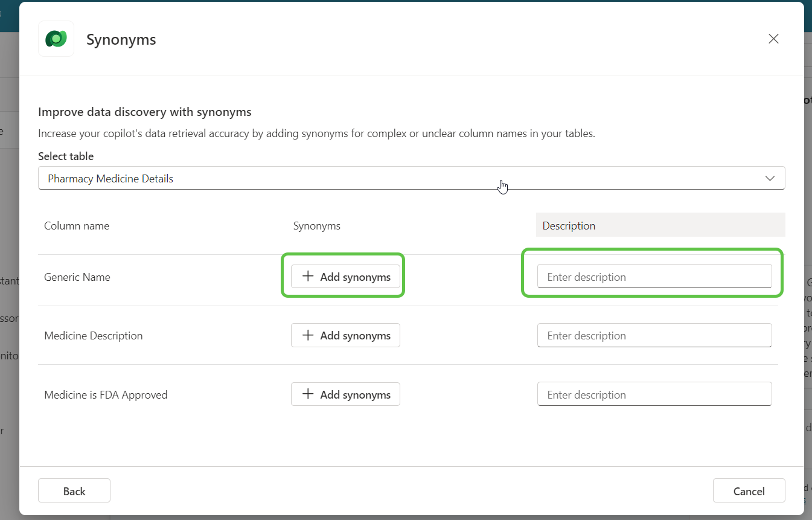Add synonyms for the Generic Name column
This screenshot has width=812, height=520.
click(345, 277)
